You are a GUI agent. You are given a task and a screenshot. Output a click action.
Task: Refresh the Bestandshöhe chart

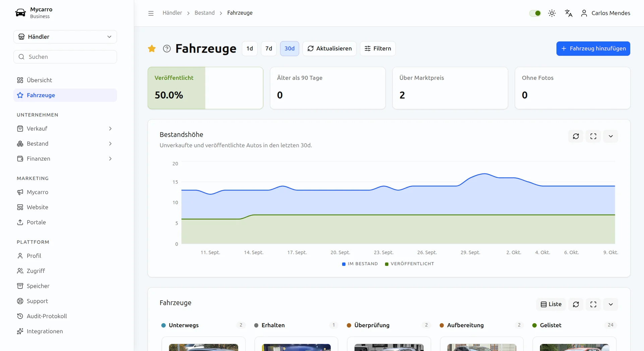576,136
